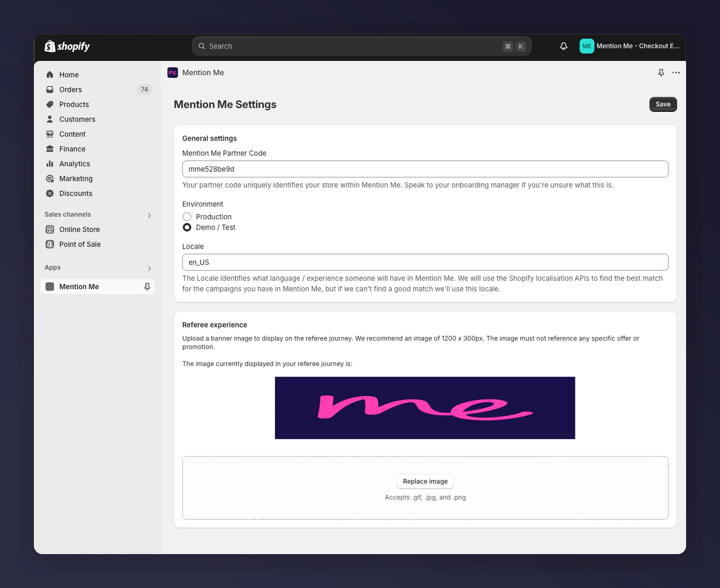The height and width of the screenshot is (588, 720).
Task: Open Online Store sales channel
Action: [97, 229]
